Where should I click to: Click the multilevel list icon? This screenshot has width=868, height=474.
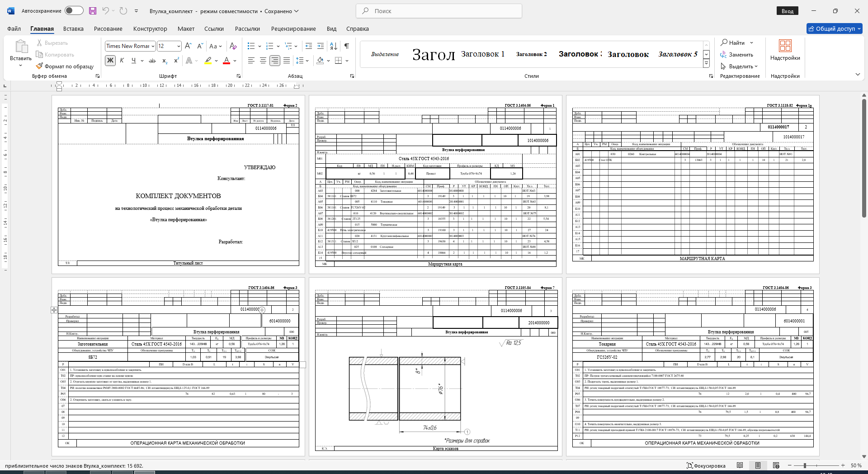(288, 46)
